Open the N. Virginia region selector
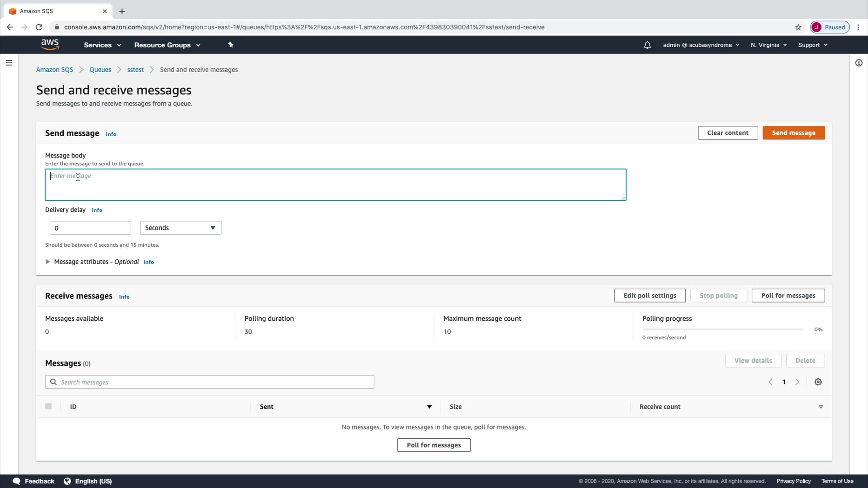The image size is (868, 488). [x=768, y=45]
